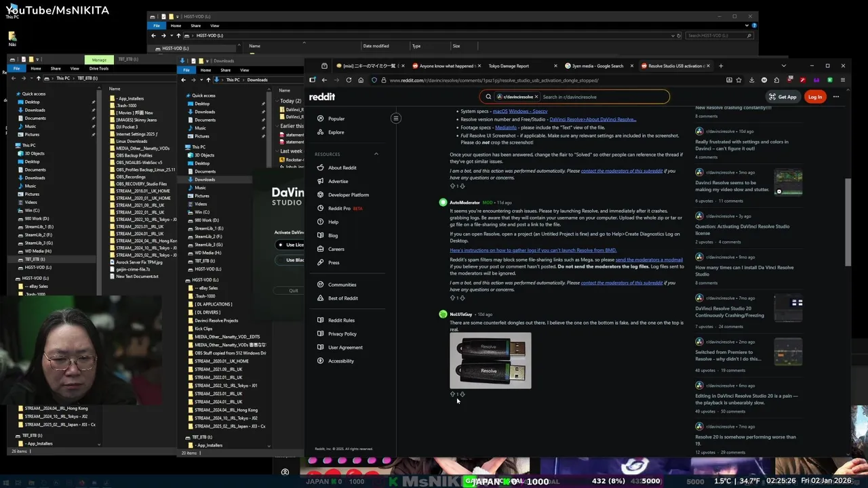Close the Resolve Studio USB activation tab
The image size is (868, 488).
[x=708, y=66]
